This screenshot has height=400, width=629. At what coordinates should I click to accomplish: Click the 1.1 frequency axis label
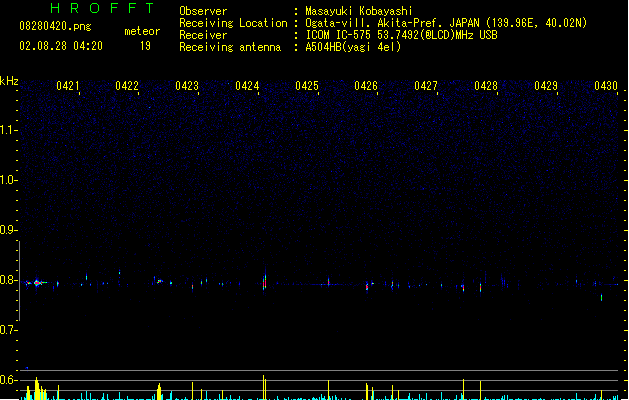7,130
